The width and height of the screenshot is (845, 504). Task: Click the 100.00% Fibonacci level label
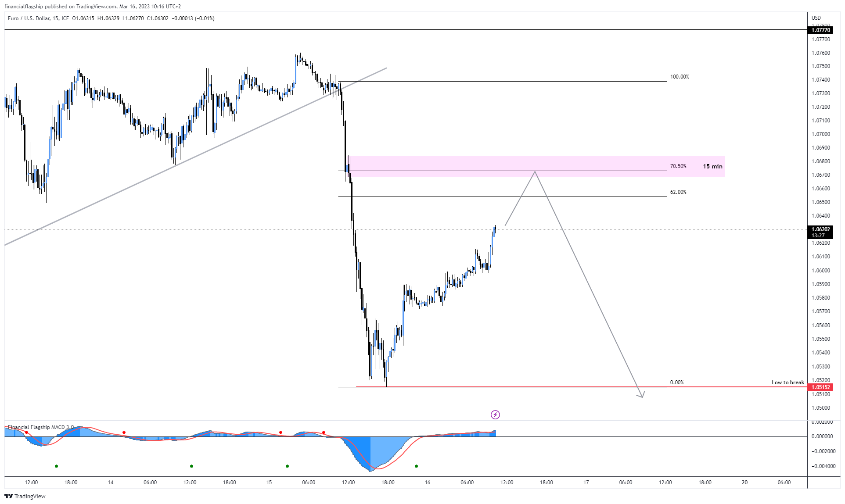point(680,77)
